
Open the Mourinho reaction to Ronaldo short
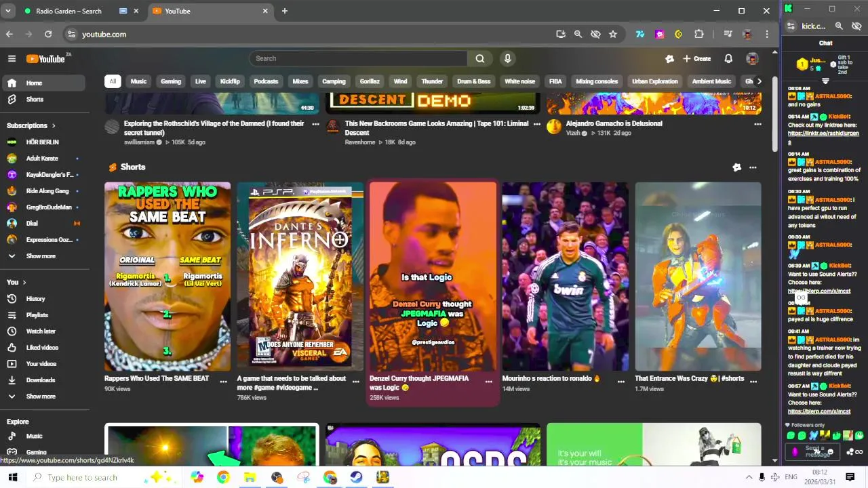(x=565, y=277)
